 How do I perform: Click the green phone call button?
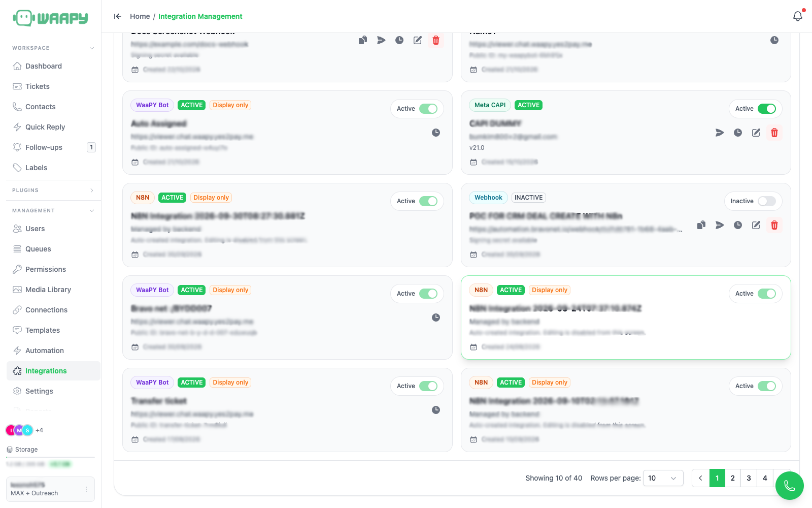pos(789,486)
